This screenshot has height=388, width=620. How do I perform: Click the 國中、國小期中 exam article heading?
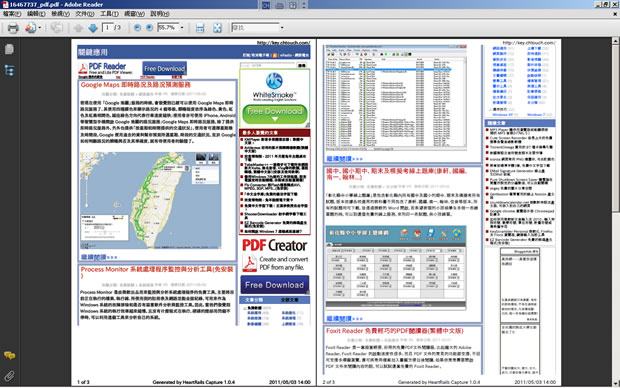[x=397, y=174]
